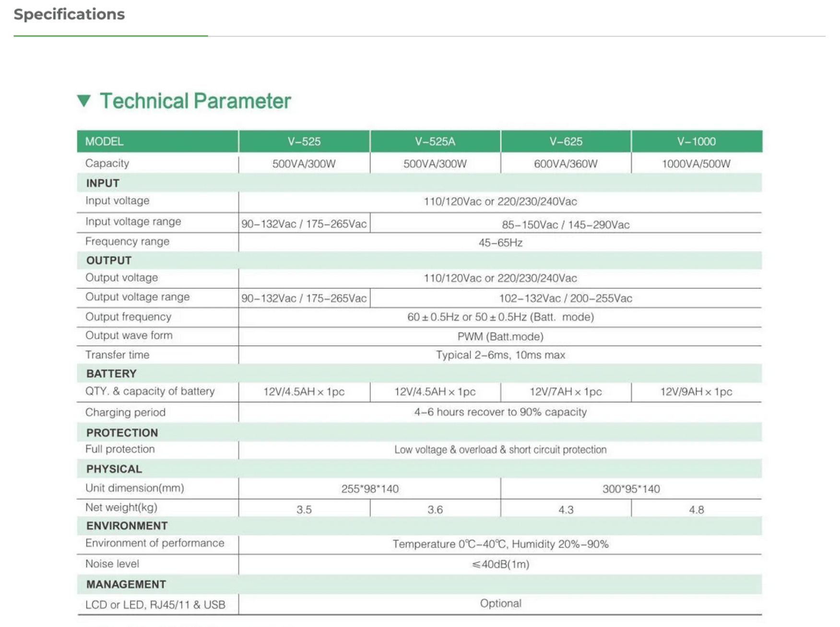
Task: Select the V-525A column header
Action: (x=435, y=142)
